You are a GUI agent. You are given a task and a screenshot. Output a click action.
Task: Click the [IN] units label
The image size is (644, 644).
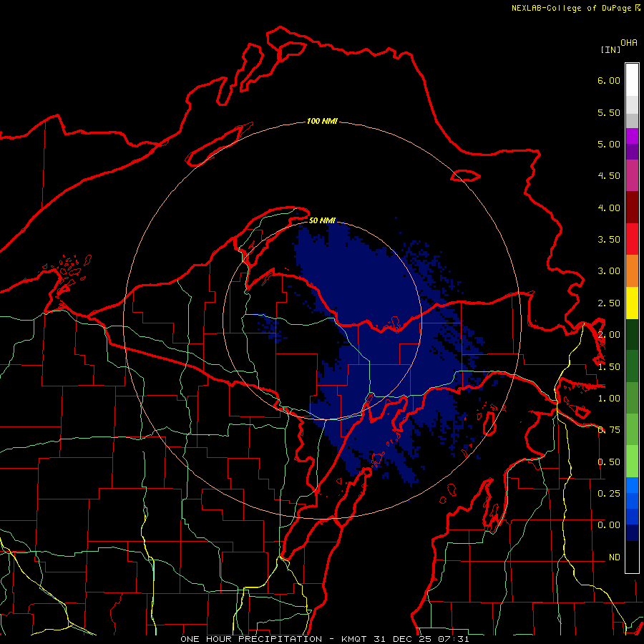[610, 49]
